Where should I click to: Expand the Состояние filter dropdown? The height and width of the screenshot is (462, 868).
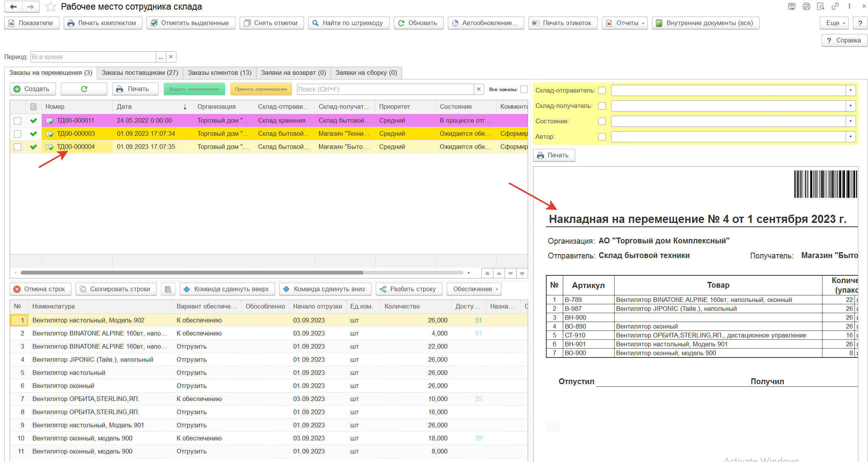(851, 121)
